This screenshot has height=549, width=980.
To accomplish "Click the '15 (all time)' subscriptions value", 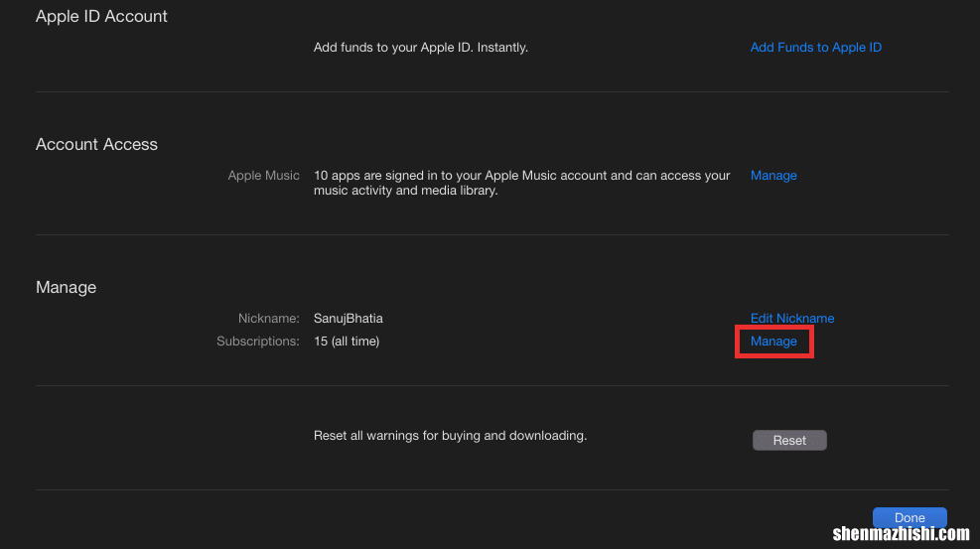I will 347,342.
